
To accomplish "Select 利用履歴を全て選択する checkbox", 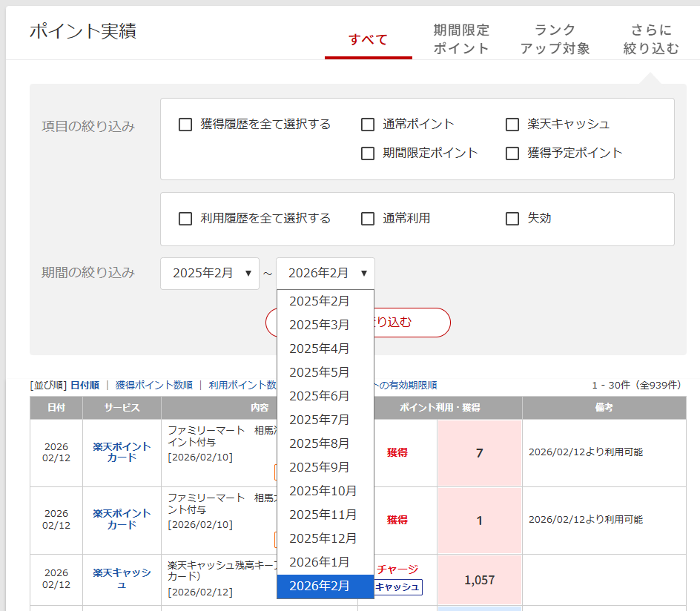I will coord(185,219).
